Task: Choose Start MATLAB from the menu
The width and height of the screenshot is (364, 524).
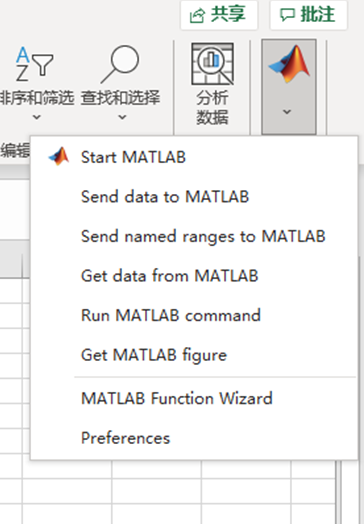Action: [x=194, y=157]
